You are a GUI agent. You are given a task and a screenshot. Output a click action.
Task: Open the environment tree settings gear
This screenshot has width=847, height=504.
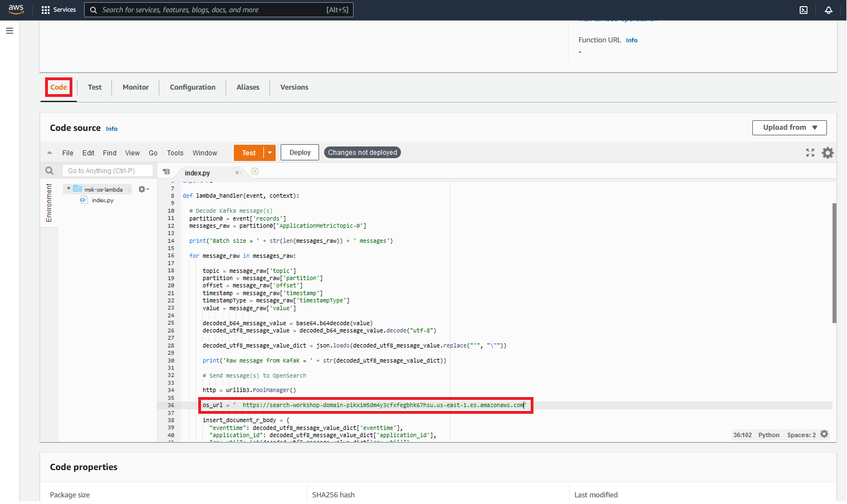coord(143,189)
